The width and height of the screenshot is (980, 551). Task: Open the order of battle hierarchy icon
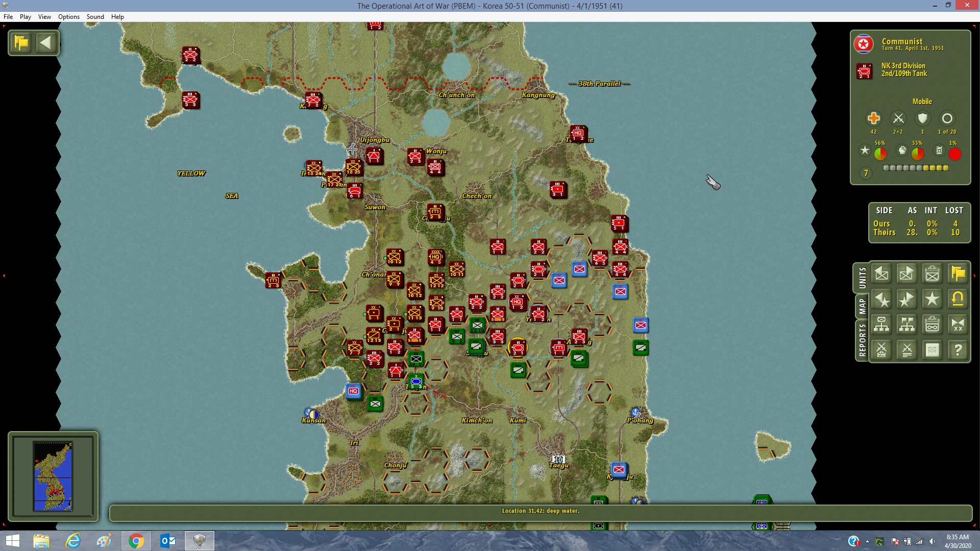pos(881,324)
